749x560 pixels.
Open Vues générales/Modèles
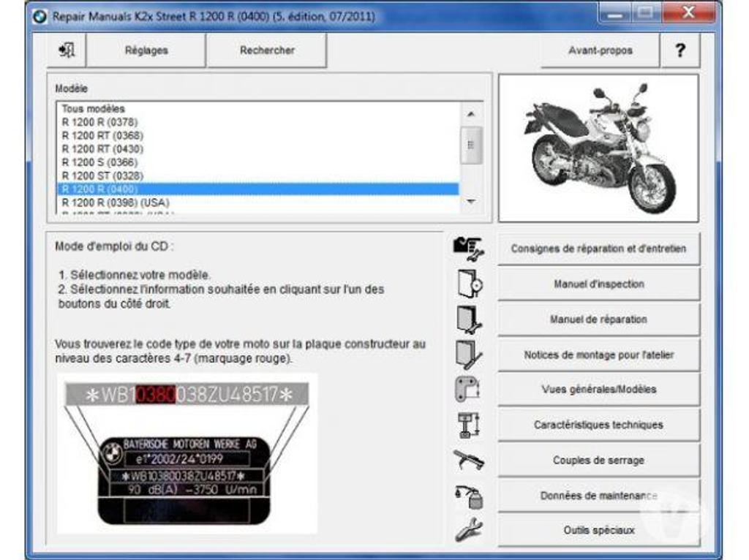click(x=598, y=390)
